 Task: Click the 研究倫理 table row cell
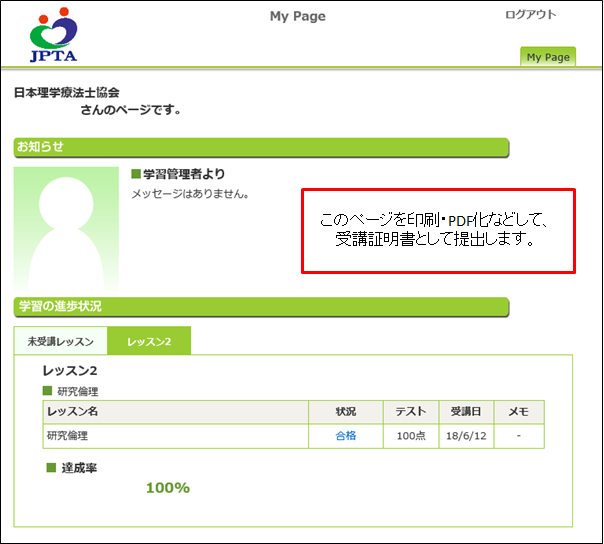point(176,436)
